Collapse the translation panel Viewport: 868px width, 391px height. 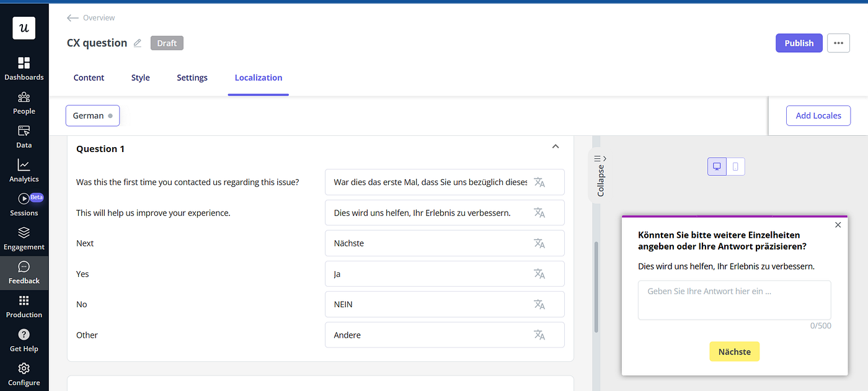600,176
